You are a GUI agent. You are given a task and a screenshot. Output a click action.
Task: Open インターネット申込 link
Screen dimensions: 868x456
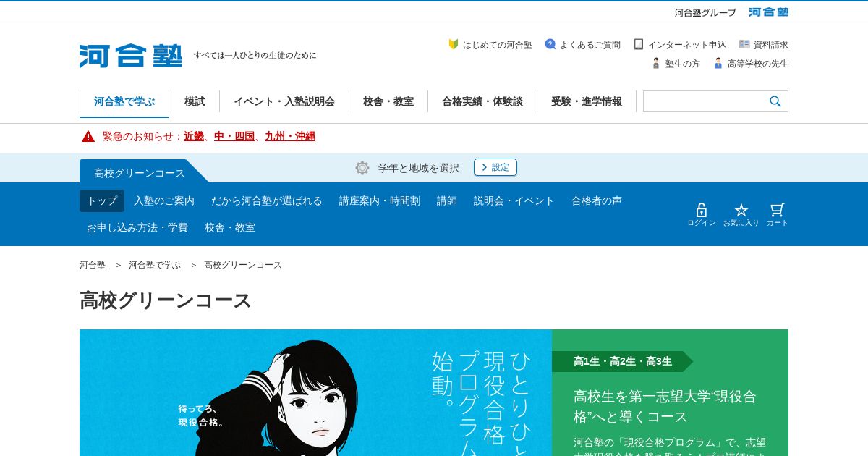point(686,45)
